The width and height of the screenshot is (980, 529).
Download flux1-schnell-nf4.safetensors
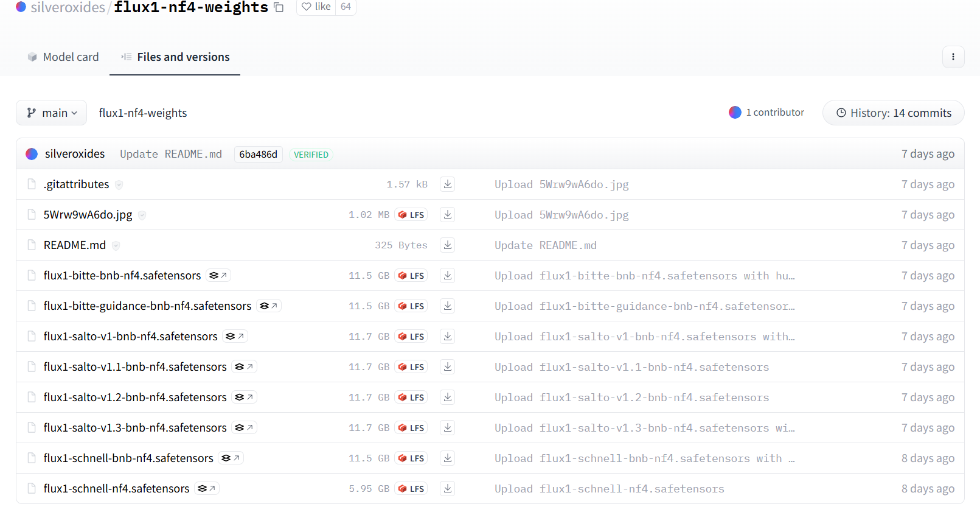448,489
